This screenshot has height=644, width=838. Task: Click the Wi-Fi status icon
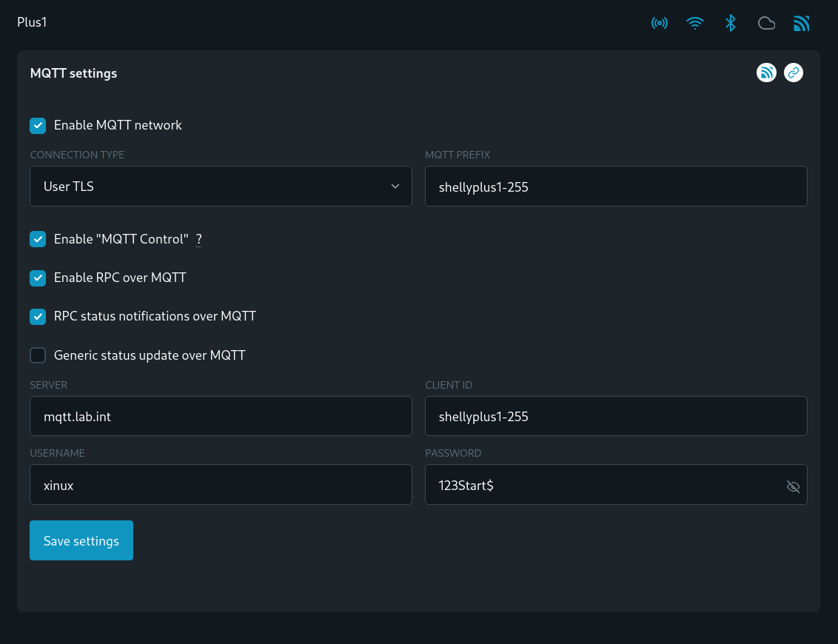(x=694, y=23)
